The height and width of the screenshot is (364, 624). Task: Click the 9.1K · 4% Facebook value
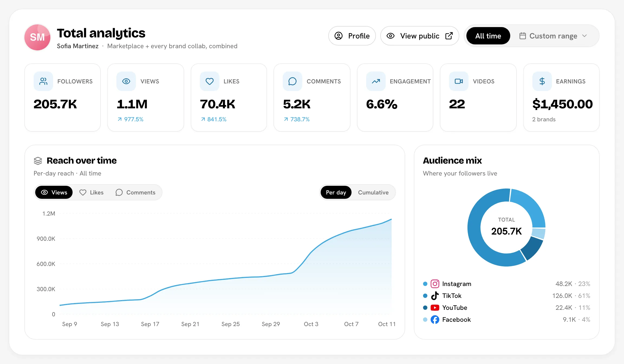coord(577,320)
